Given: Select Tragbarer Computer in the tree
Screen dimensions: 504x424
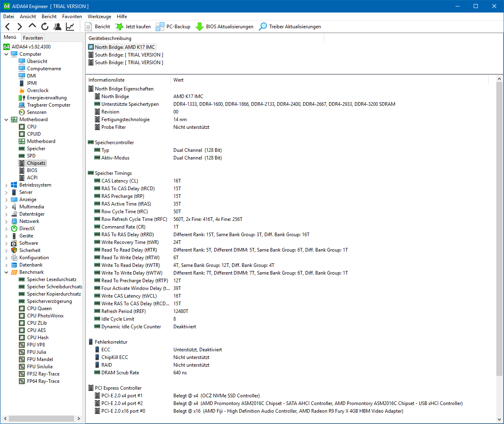Looking at the screenshot, I should pos(49,105).
